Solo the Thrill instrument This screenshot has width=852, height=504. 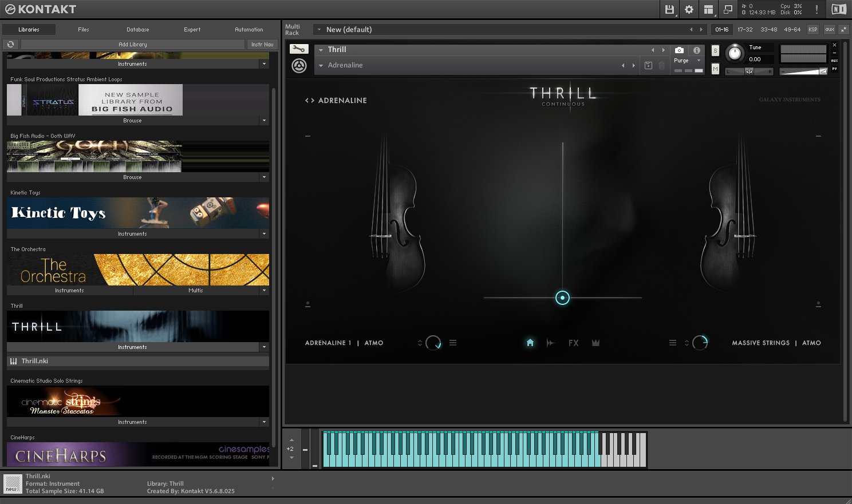pyautogui.click(x=715, y=50)
